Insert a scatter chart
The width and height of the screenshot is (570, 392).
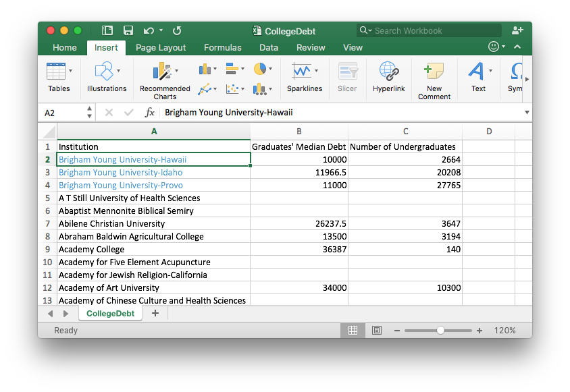(x=232, y=88)
